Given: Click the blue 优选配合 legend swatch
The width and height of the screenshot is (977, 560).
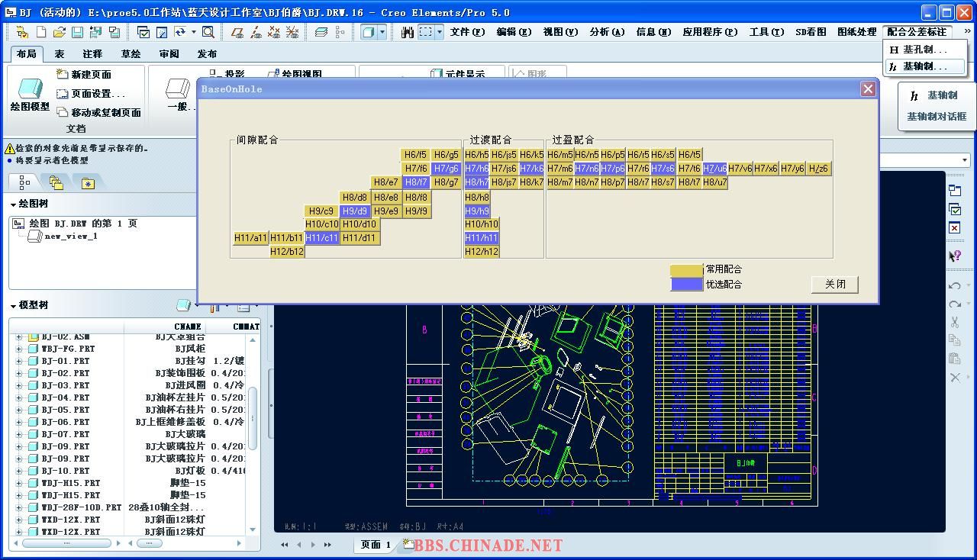Looking at the screenshot, I should (686, 284).
